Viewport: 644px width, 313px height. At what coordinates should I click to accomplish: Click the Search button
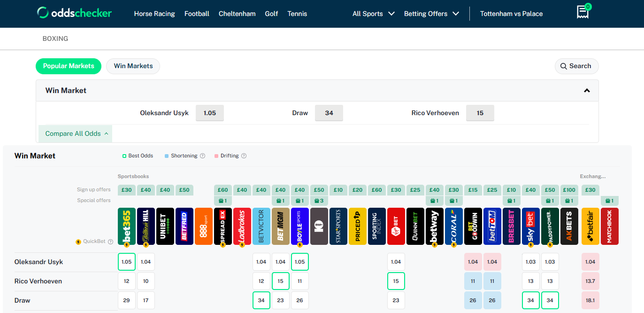pos(576,66)
